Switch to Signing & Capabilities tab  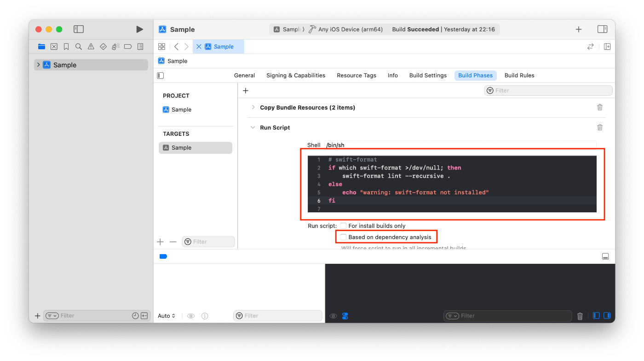point(296,76)
